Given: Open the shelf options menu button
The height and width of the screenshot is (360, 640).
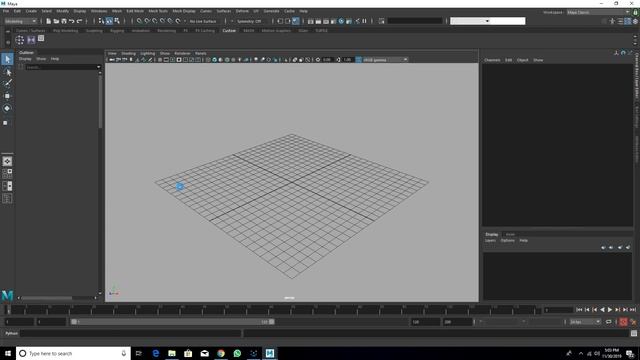Looking at the screenshot, I should click(8, 42).
